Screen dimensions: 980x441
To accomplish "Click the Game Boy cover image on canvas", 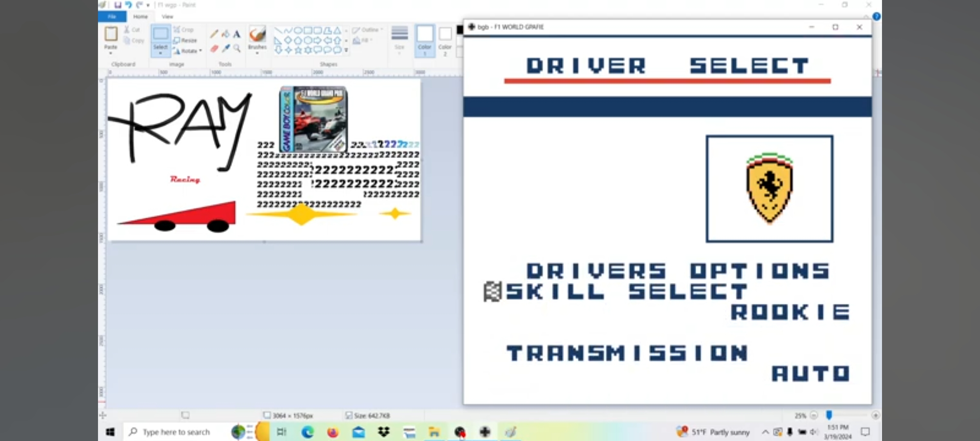I will coord(314,119).
